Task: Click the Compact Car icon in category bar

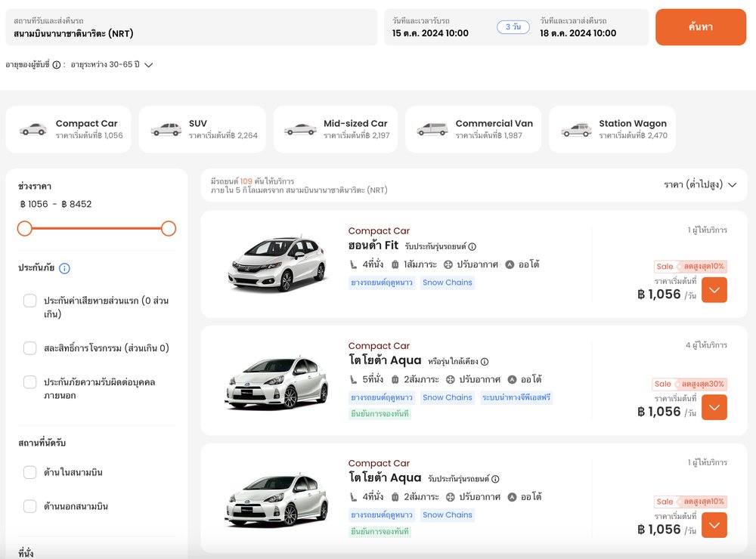Action: pos(33,129)
